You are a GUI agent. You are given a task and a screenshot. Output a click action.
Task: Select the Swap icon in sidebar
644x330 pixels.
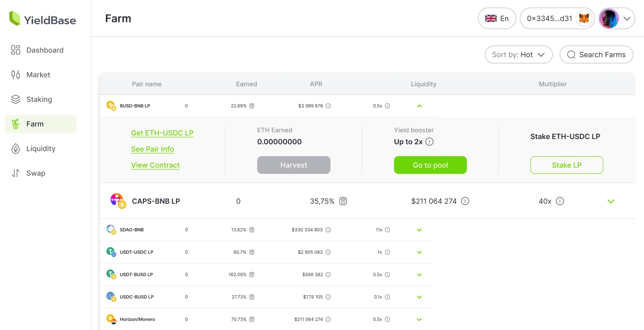click(15, 173)
